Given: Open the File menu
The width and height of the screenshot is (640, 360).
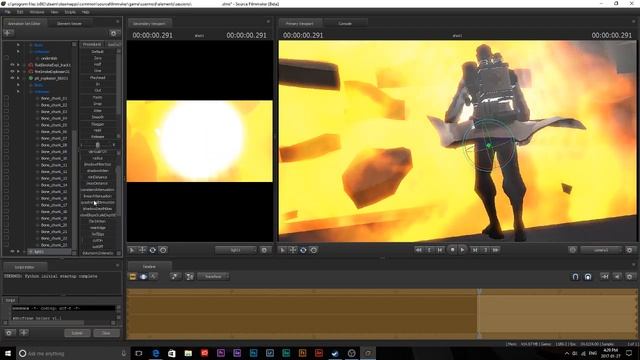Looking at the screenshot, I should coord(7,12).
